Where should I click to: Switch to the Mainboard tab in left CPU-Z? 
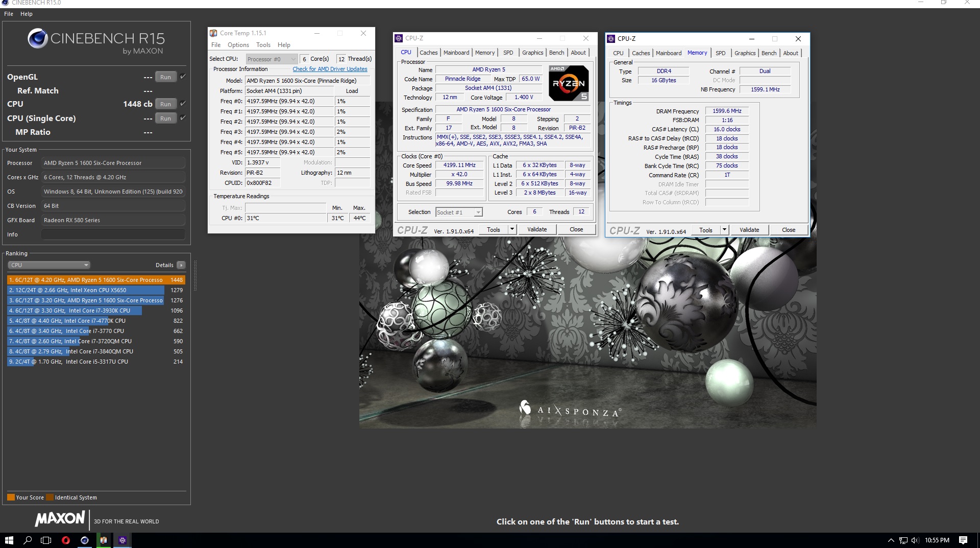(x=456, y=53)
